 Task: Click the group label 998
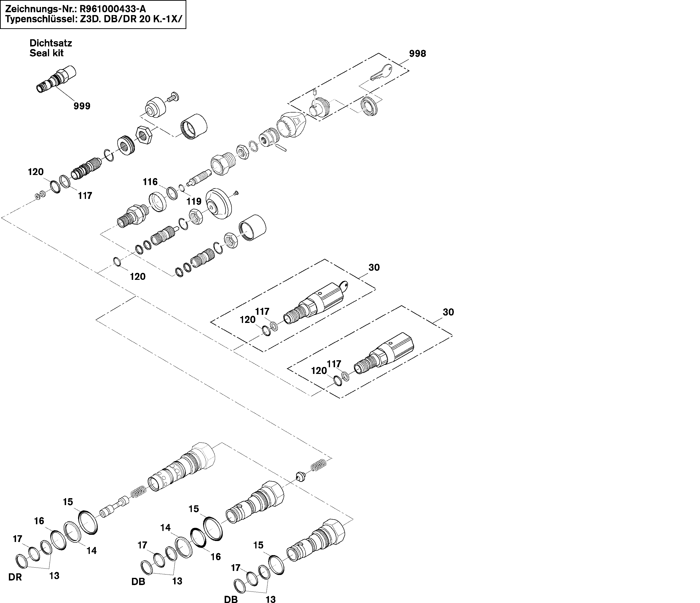click(x=418, y=53)
